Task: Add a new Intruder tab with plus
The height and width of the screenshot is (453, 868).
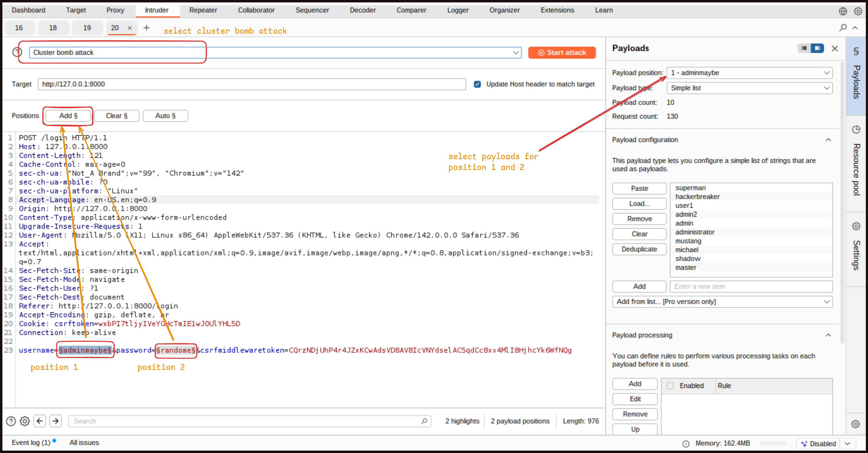Action: pos(146,28)
